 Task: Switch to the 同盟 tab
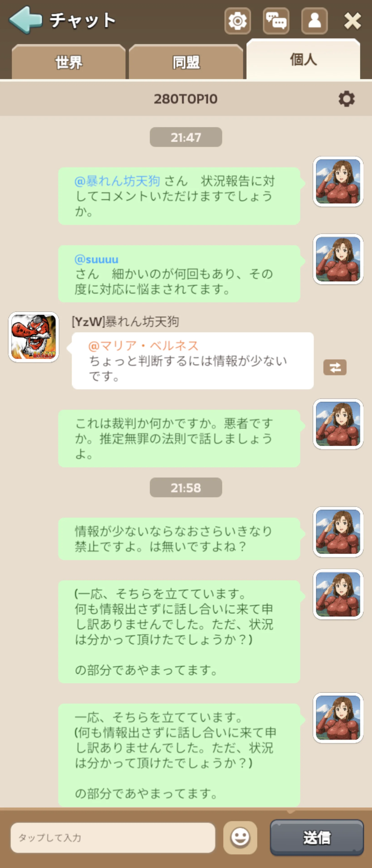coord(186,62)
